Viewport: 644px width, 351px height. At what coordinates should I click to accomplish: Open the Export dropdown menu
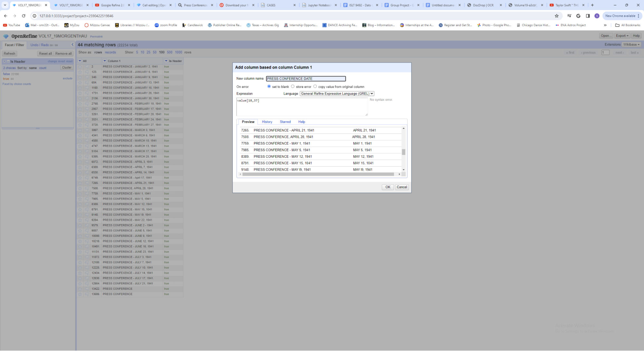tap(622, 36)
